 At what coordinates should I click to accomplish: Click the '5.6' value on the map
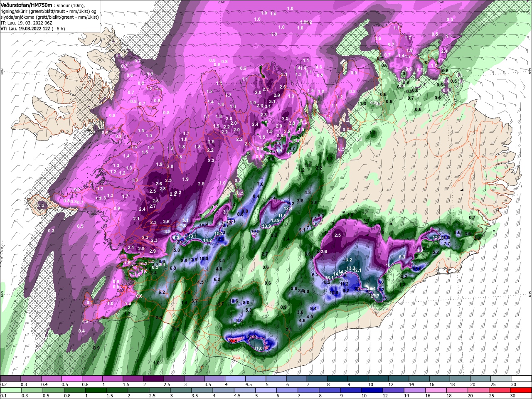[x=294, y=289]
